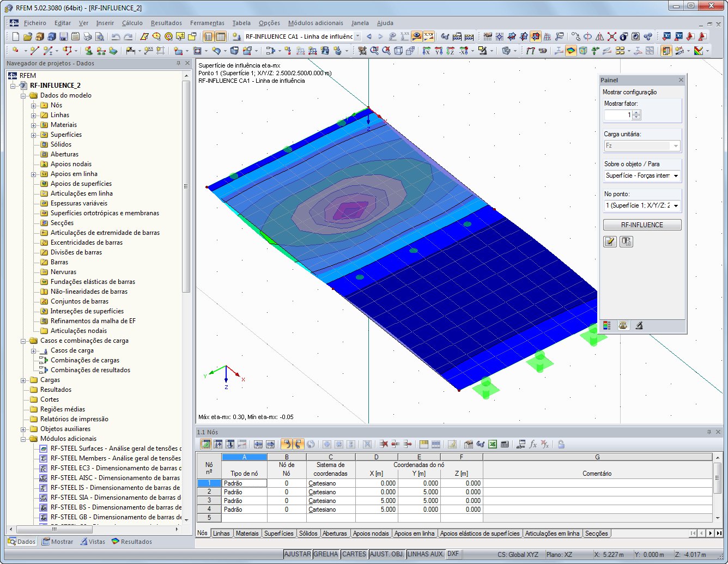728x564 pixels.
Task: Toggle the CARTES status bar button
Action: pos(354,554)
